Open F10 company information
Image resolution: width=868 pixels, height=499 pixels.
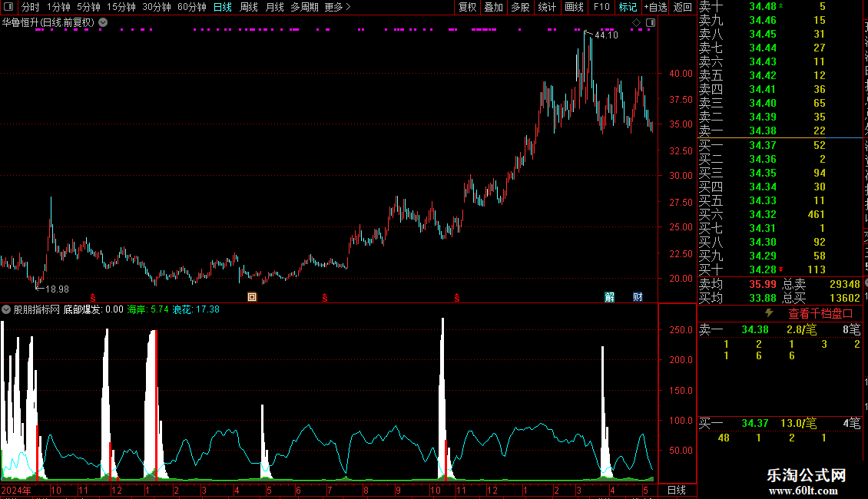pos(601,7)
